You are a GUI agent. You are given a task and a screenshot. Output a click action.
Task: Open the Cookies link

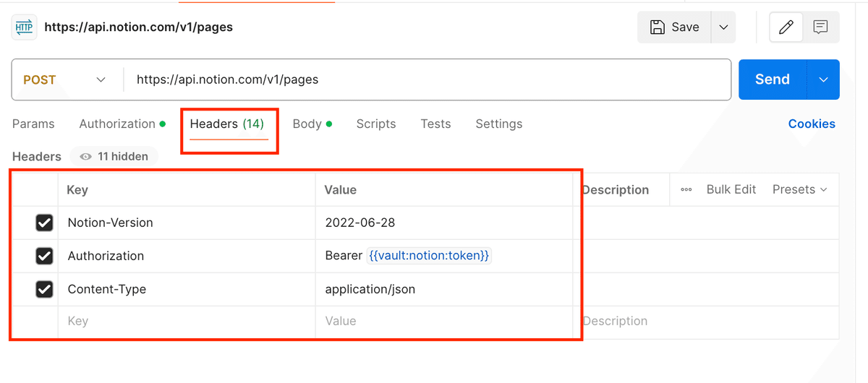(x=812, y=124)
